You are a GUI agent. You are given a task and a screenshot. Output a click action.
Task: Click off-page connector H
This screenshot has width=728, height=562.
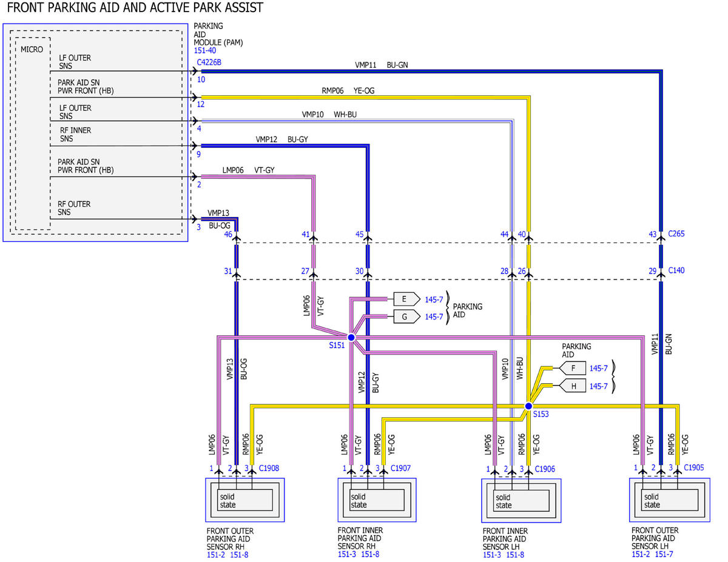pyautogui.click(x=572, y=386)
